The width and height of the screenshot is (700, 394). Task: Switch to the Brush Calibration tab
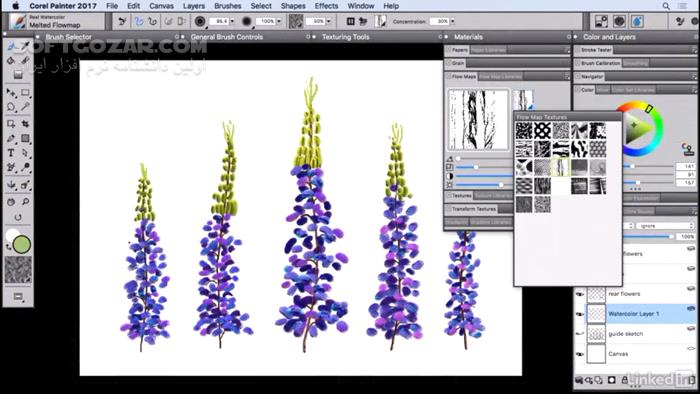click(x=600, y=63)
